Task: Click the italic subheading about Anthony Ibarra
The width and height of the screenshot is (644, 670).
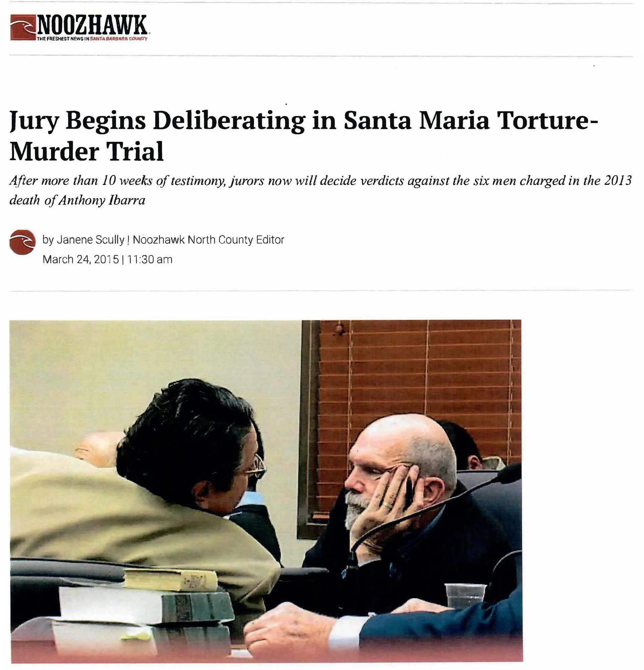Action: (x=320, y=190)
